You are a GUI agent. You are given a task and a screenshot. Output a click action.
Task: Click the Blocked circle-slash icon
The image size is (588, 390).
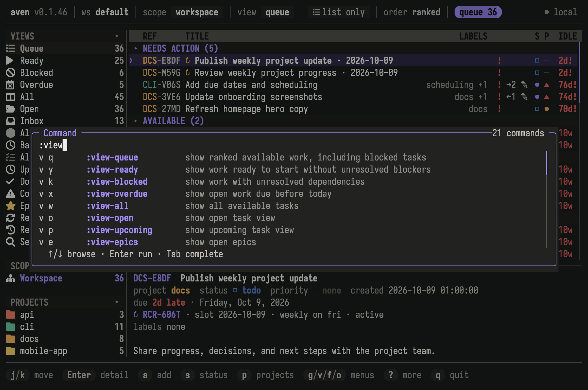pos(10,73)
